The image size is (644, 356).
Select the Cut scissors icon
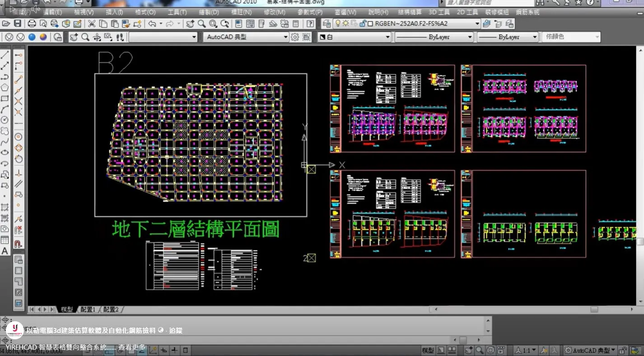point(92,23)
